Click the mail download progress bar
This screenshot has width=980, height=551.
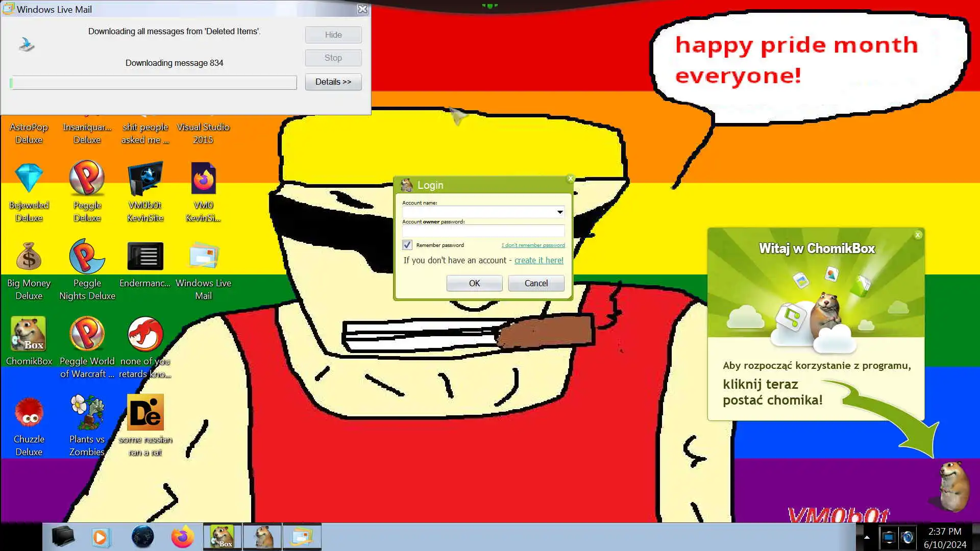[153, 83]
